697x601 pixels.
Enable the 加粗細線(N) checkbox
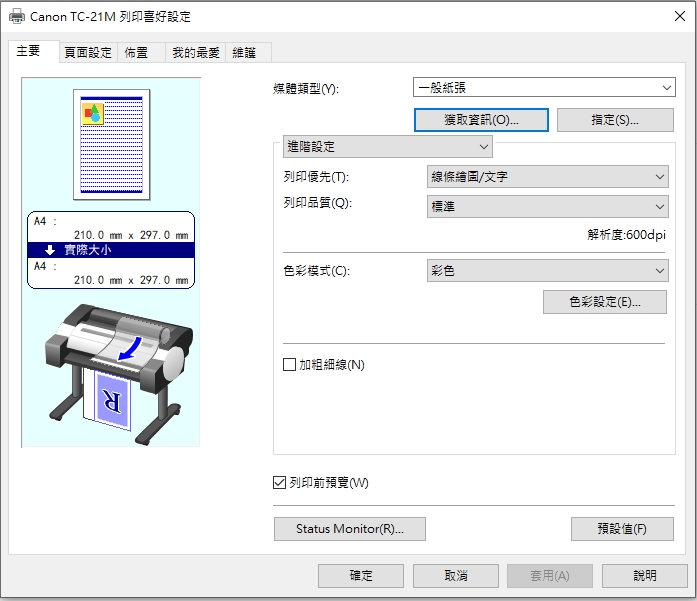[289, 365]
